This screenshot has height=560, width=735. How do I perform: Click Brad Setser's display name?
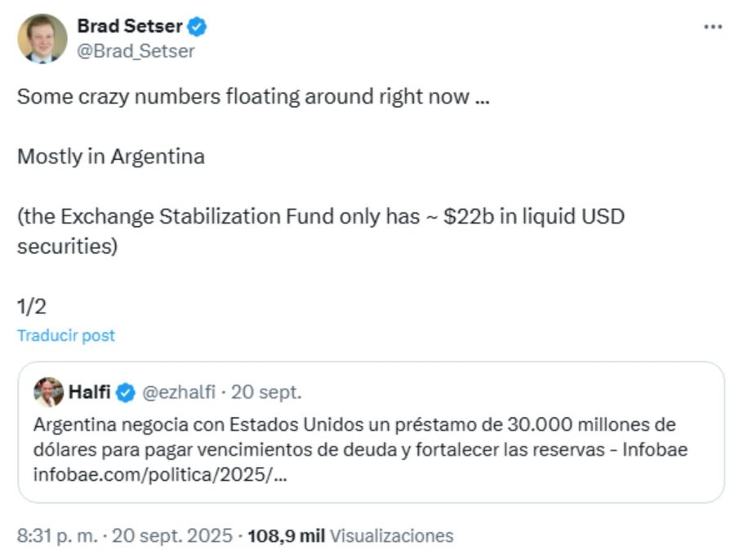(129, 25)
